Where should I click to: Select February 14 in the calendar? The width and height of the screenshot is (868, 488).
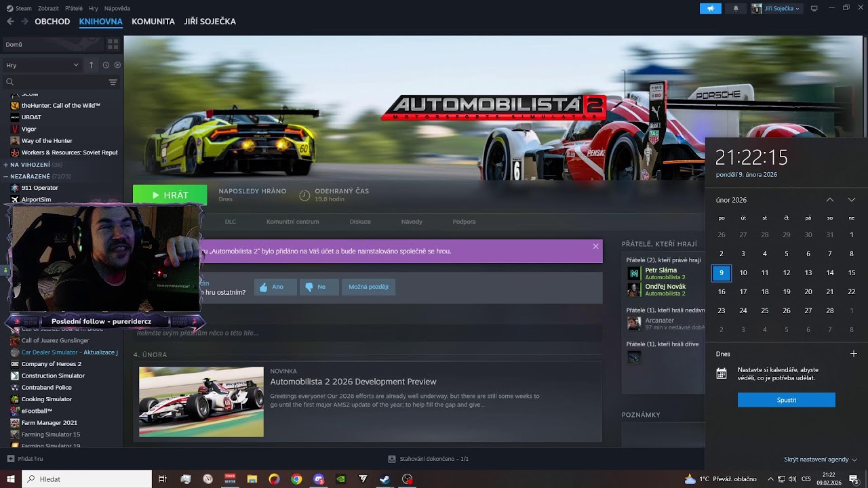point(830,272)
